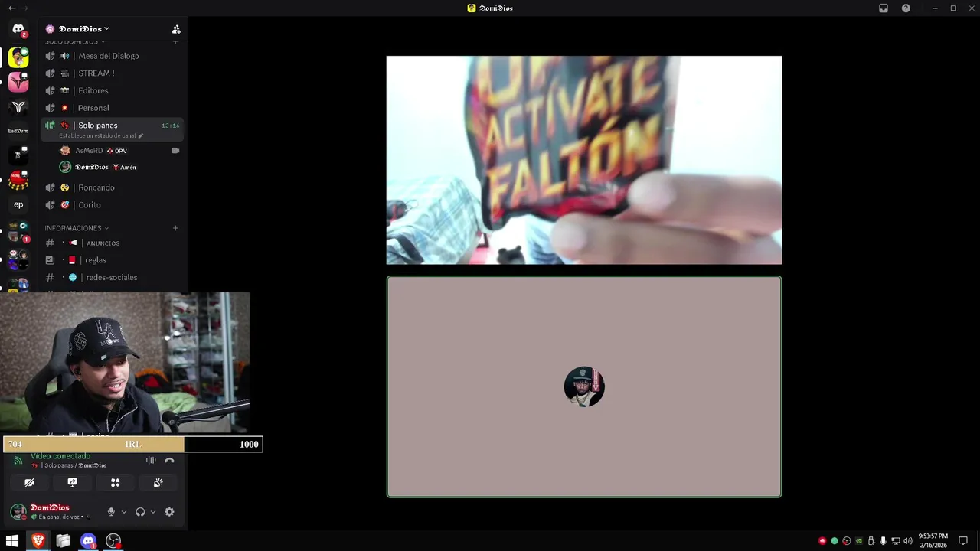Select the red button server icon
The width and height of the screenshot is (980, 551).
[x=18, y=180]
